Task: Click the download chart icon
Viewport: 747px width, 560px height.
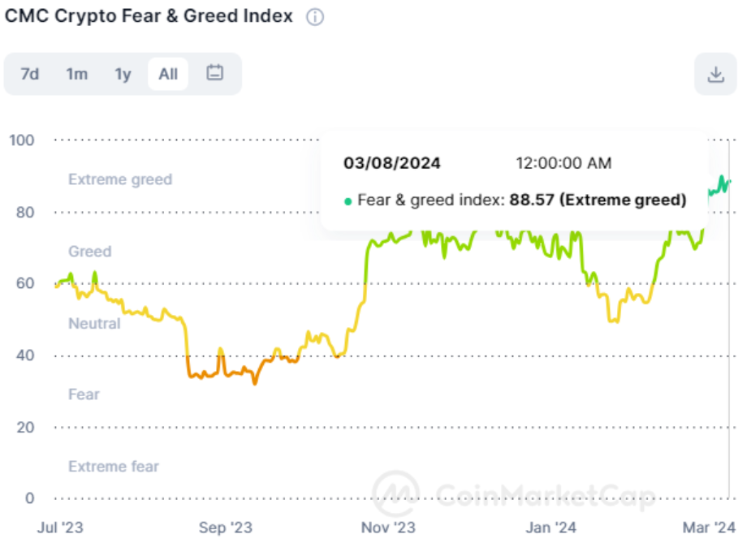Action: pos(715,73)
